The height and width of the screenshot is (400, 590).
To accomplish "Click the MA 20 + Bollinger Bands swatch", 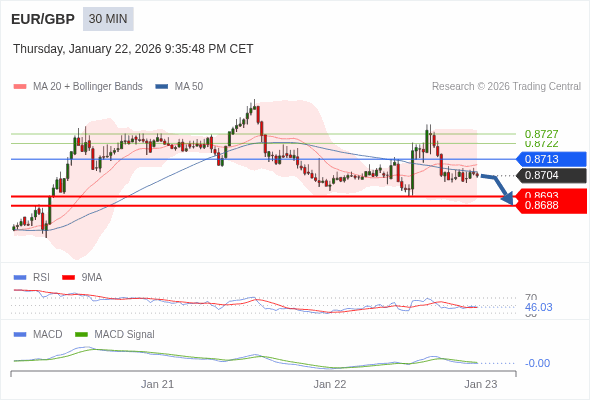I will click(x=20, y=87).
